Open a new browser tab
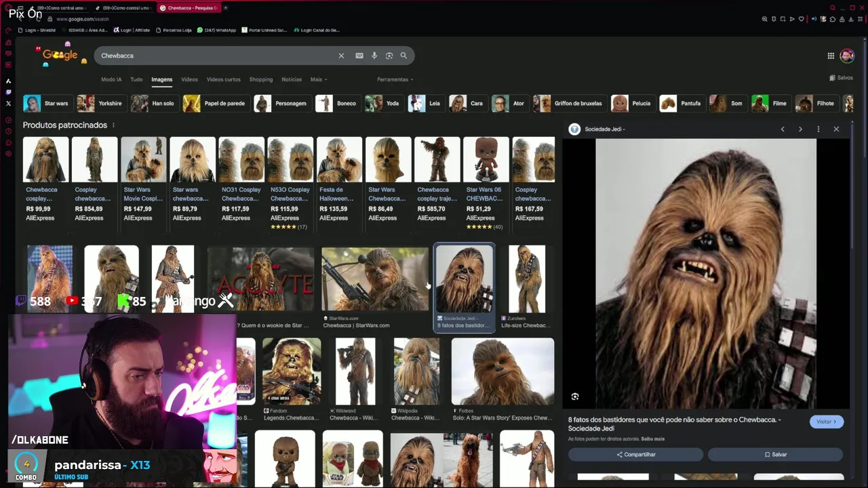Screen dimensions: 868x488 click(226, 7)
